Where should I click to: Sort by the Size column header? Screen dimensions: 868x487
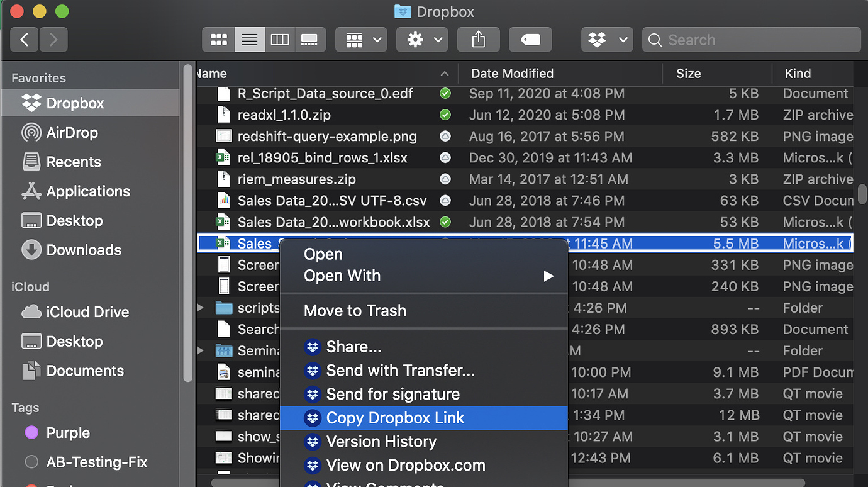pyautogui.click(x=717, y=74)
